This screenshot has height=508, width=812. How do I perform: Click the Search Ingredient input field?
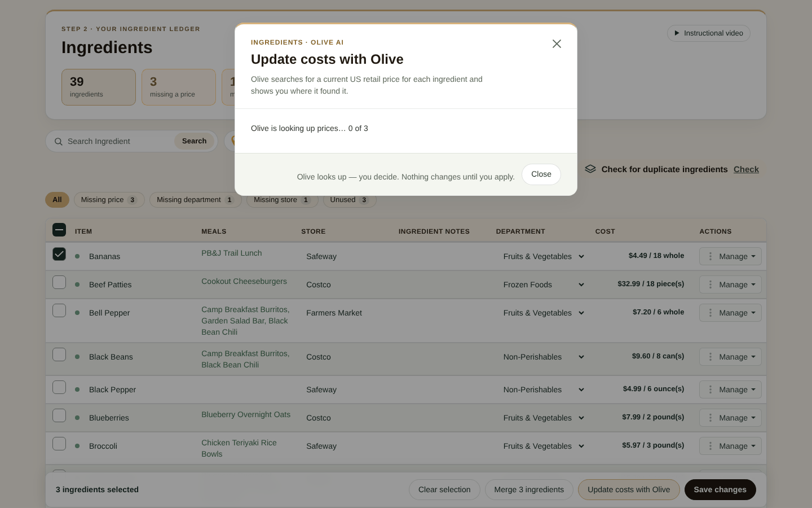coord(118,141)
